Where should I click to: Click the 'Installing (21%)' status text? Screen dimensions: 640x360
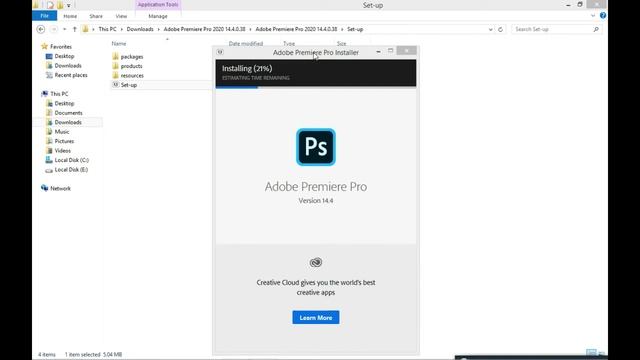pyautogui.click(x=247, y=69)
